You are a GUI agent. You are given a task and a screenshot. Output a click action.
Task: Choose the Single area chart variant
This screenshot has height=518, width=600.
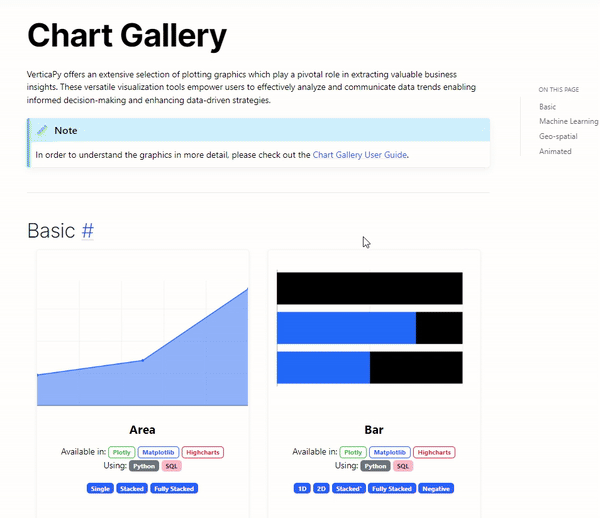point(100,489)
